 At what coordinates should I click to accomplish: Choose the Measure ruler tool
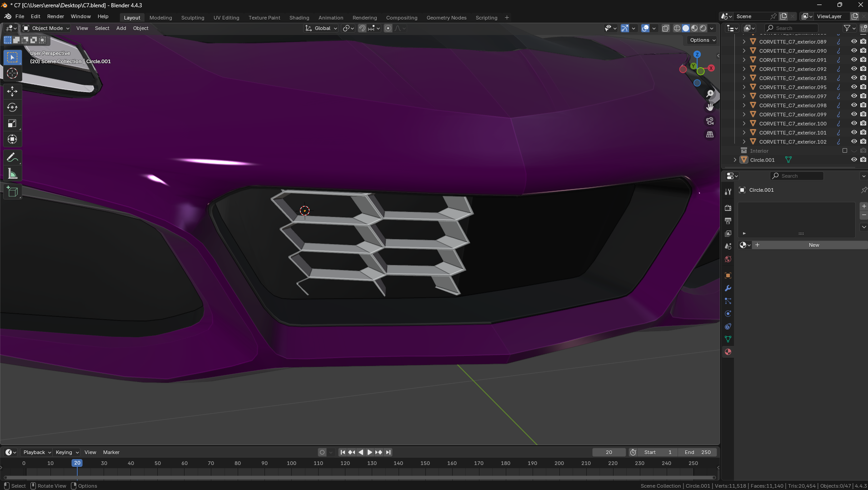click(x=12, y=174)
